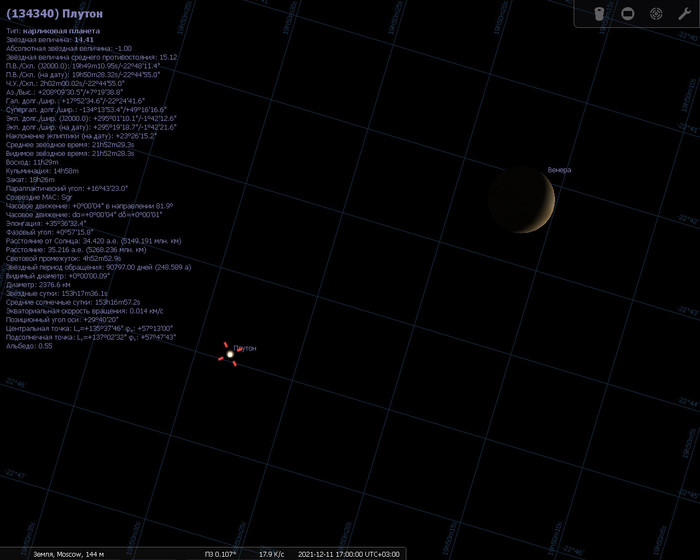Click the 'П.В./Скл. (на дату)' coordinates line

click(x=83, y=75)
